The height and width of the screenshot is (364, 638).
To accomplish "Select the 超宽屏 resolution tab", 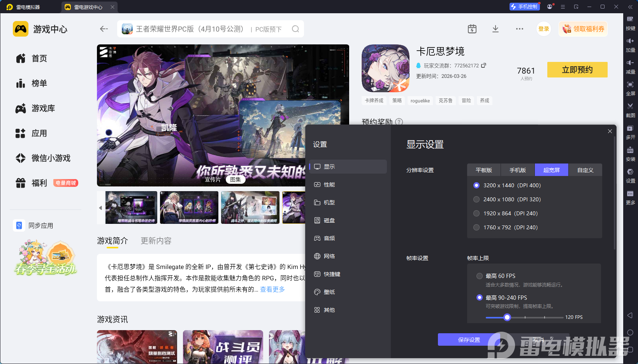I will coord(552,170).
